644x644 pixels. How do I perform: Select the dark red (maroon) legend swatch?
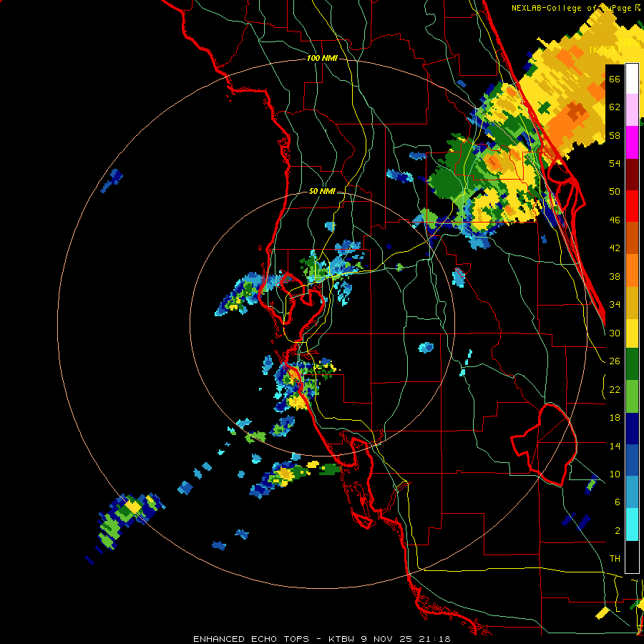(632, 175)
